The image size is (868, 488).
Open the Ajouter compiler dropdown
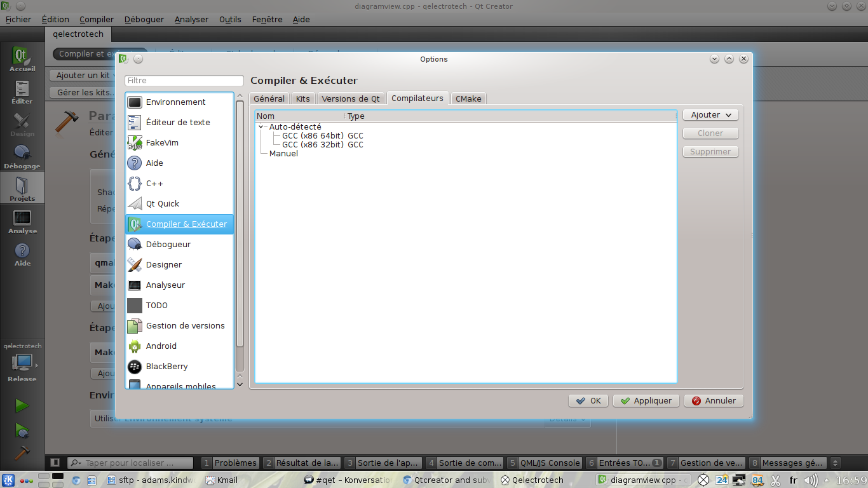(x=710, y=115)
